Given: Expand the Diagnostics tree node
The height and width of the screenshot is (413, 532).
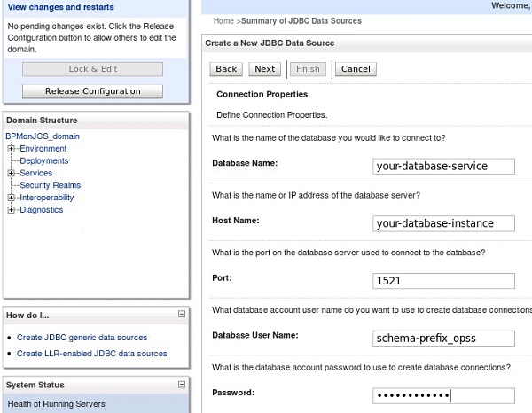Looking at the screenshot, I should pos(12,210).
